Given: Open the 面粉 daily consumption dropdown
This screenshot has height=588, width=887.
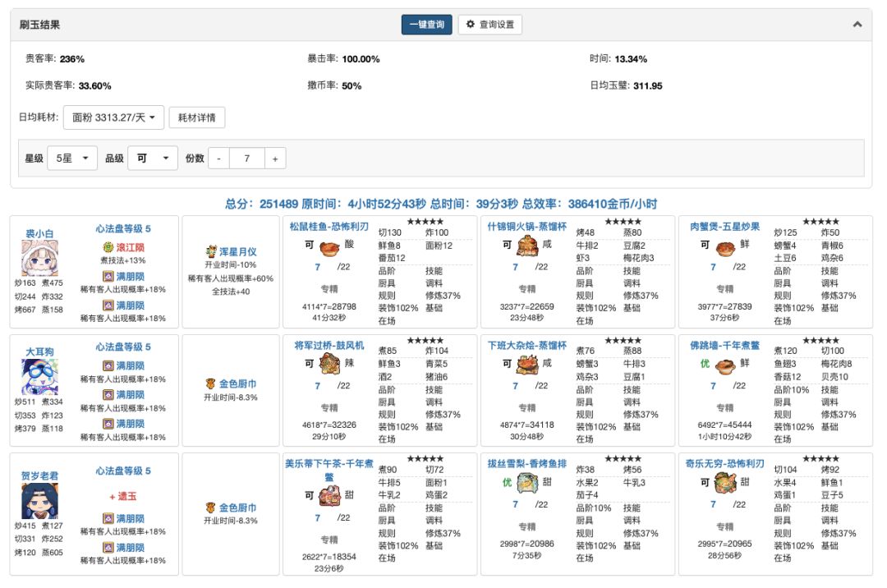Looking at the screenshot, I should point(114,117).
